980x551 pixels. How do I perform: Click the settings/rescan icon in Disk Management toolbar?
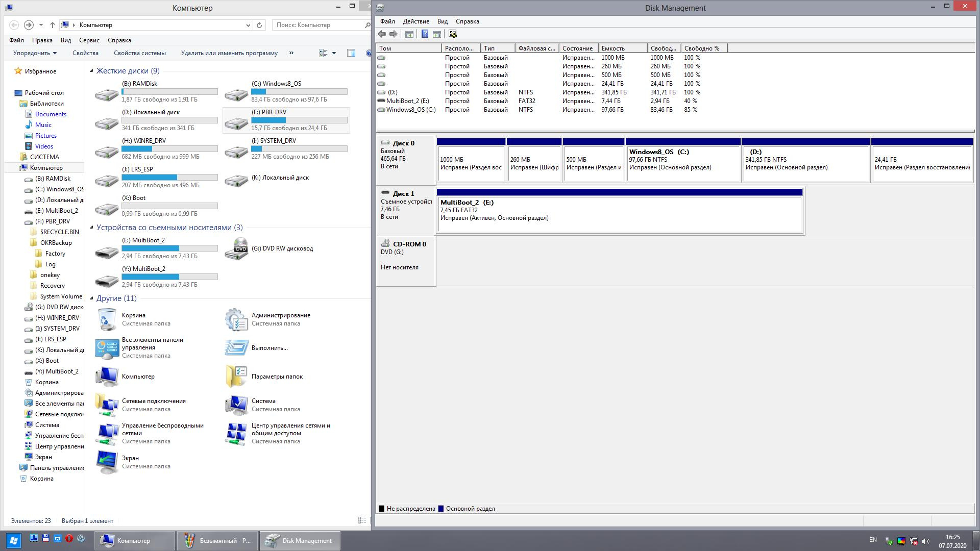(453, 34)
